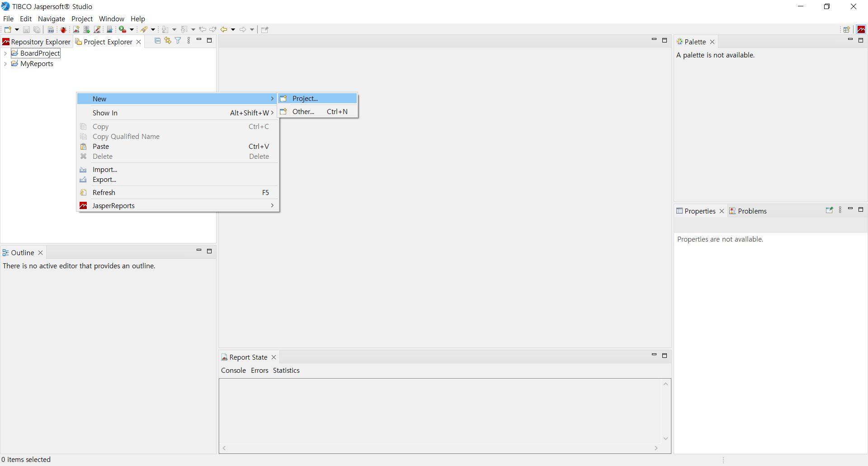Open the Window menu
The image size is (868, 466).
(x=112, y=19)
